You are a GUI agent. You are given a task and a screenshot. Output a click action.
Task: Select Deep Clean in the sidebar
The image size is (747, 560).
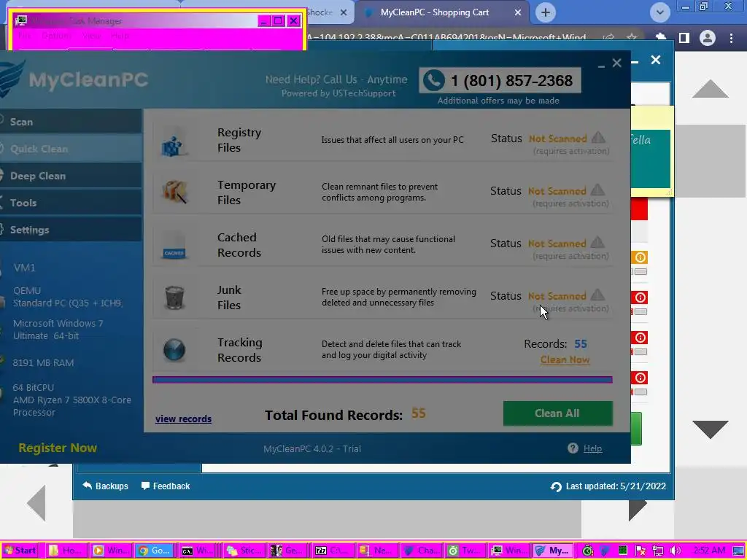pyautogui.click(x=71, y=176)
